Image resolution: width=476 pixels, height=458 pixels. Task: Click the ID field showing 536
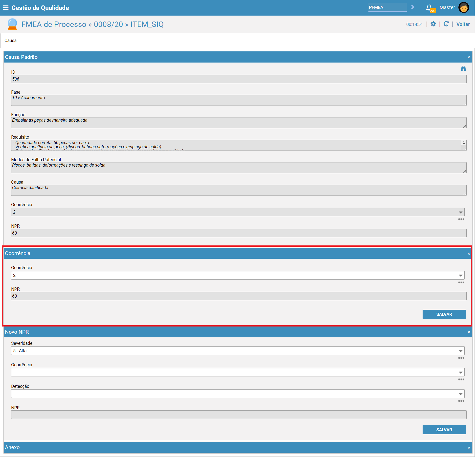(x=239, y=79)
